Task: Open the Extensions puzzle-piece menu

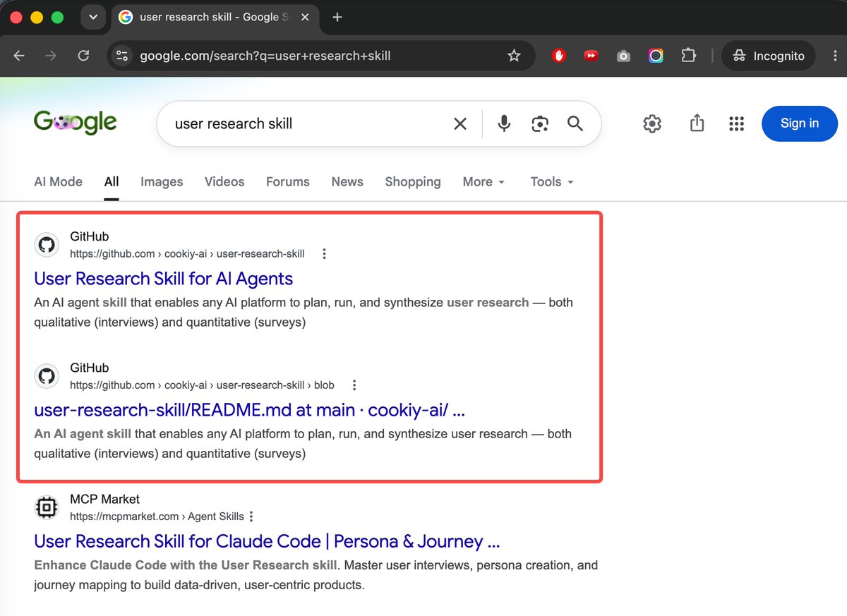Action: click(688, 56)
